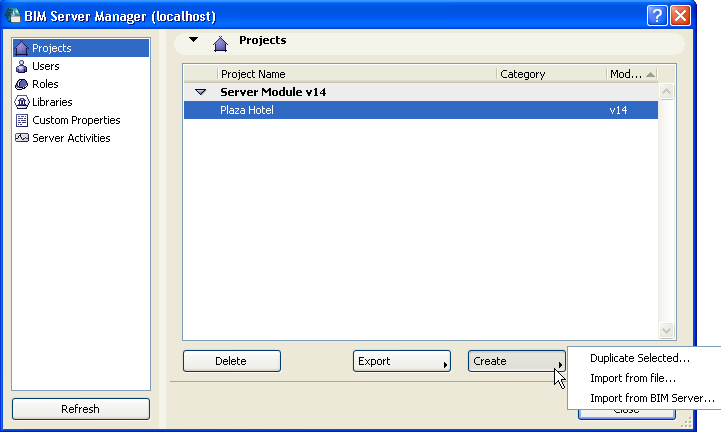721x432 pixels.
Task: Collapse the Projects panel header triangle
Action: tap(194, 40)
